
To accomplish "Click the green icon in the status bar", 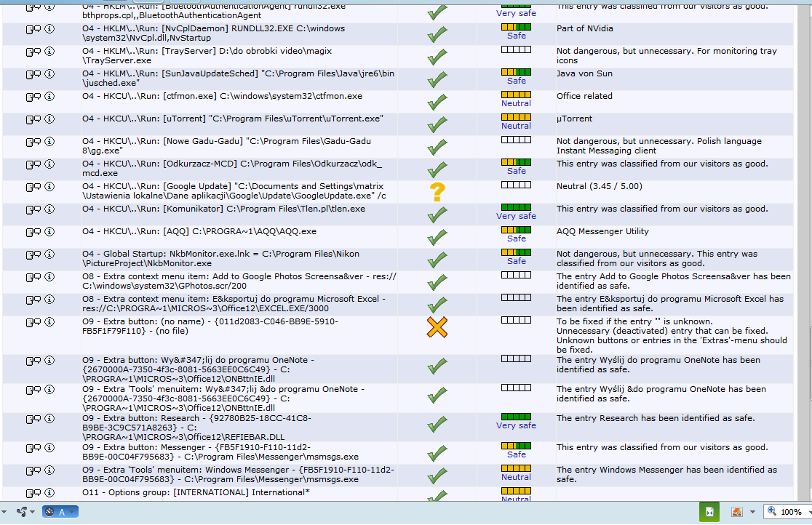I will tap(709, 511).
